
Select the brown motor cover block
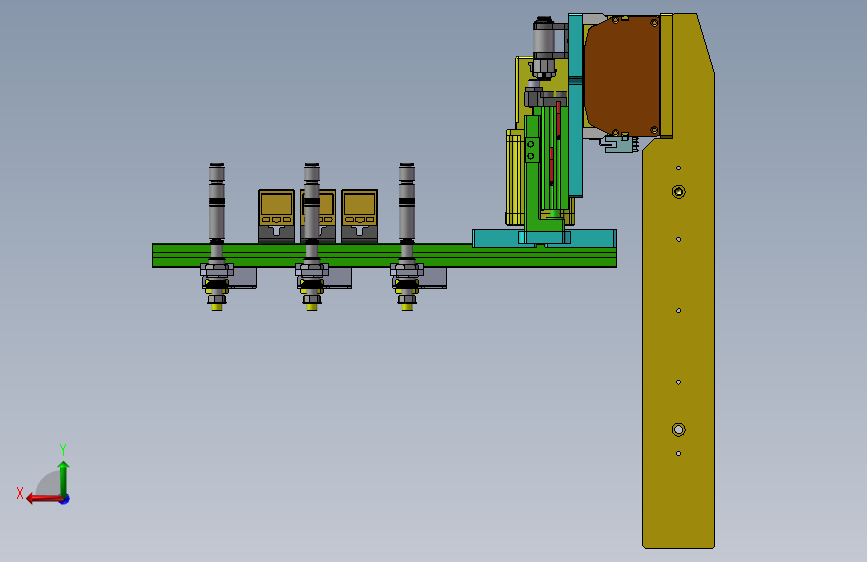(x=622, y=76)
